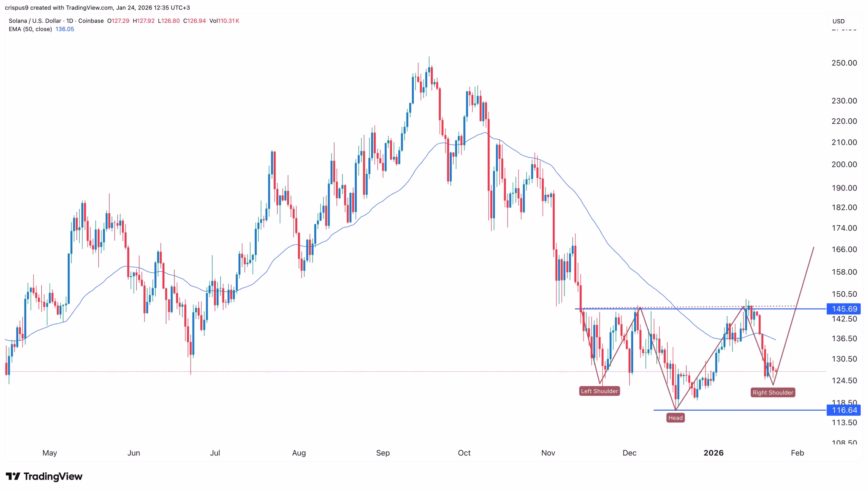Image resolution: width=868 pixels, height=491 pixels.
Task: Click the Coinbase exchange label
Action: click(91, 21)
